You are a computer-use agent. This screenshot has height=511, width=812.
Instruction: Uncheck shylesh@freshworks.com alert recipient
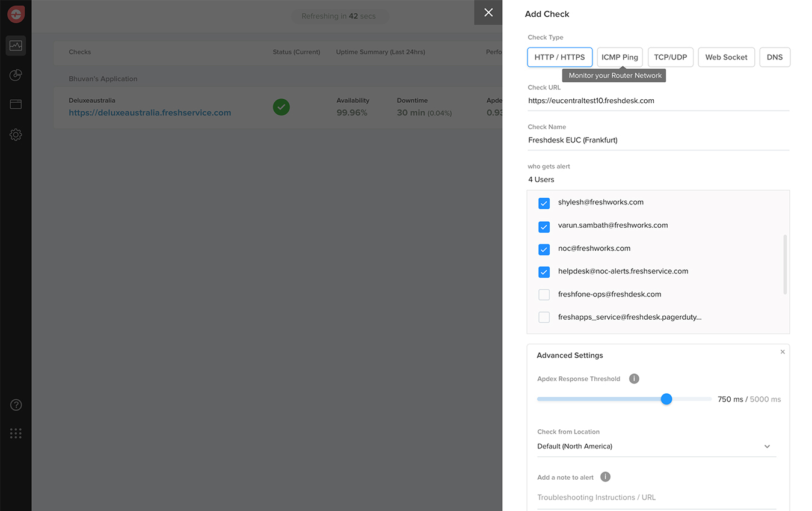[544, 203]
